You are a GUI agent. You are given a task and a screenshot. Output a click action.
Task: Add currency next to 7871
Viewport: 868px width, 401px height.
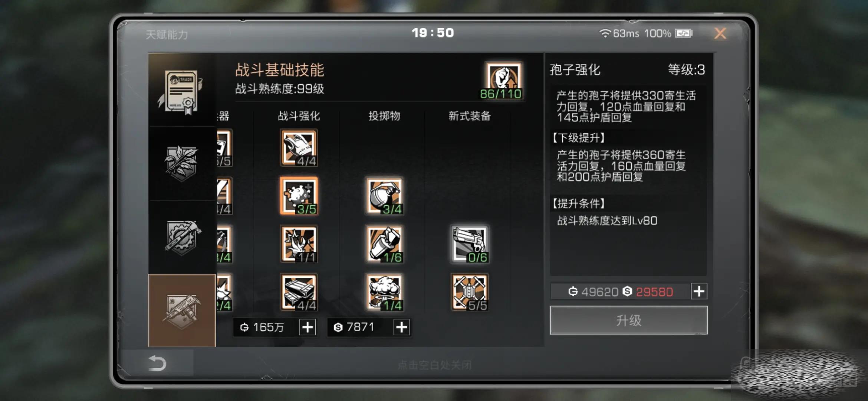coord(402,327)
